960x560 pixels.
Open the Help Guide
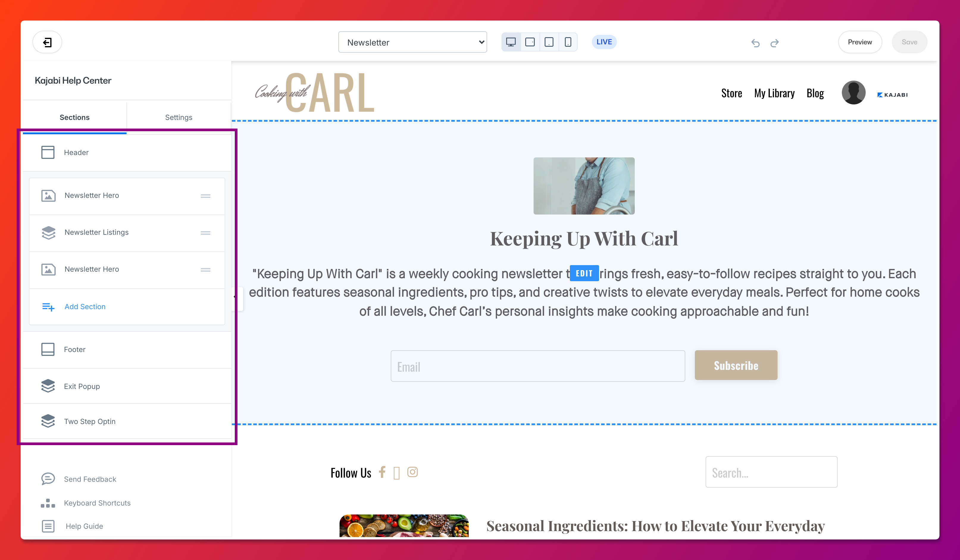click(x=84, y=526)
